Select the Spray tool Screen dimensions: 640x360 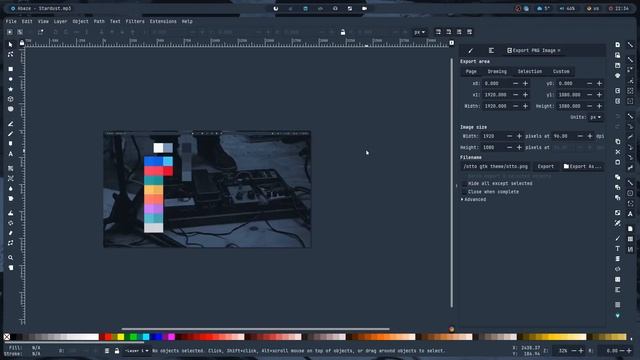pyautogui.click(x=11, y=223)
